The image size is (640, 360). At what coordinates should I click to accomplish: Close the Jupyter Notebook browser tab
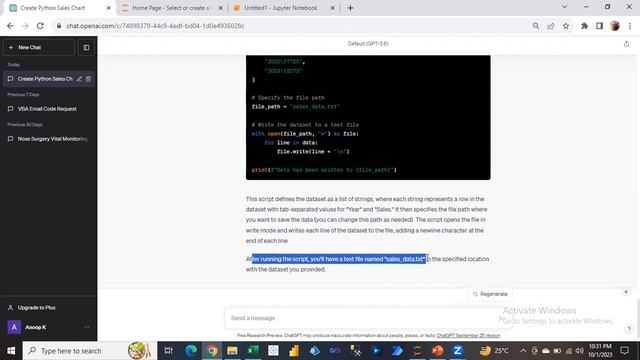tap(332, 8)
